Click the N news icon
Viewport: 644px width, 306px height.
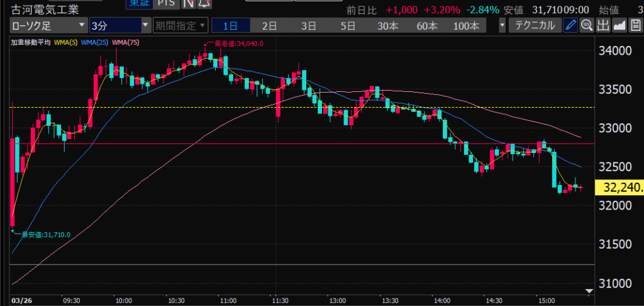(x=188, y=4)
